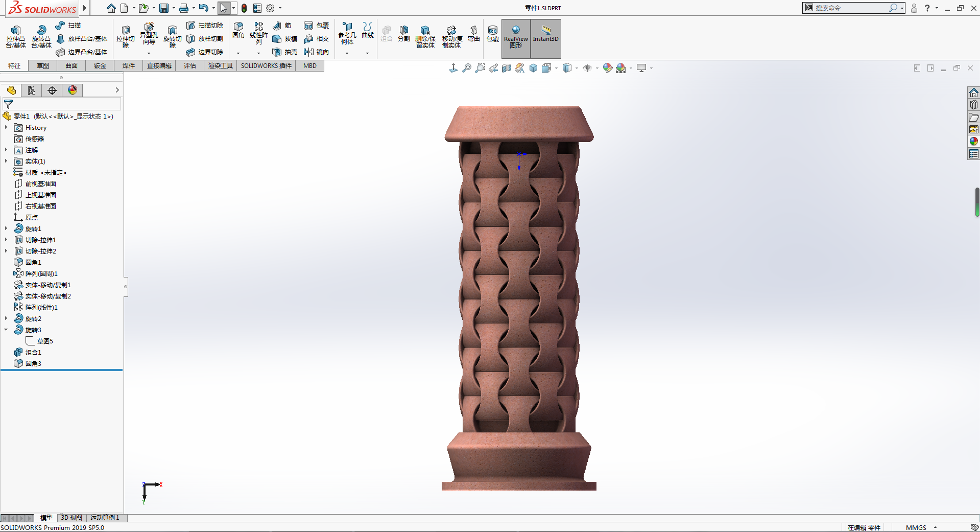
Task: Select the 移动/复制实体 move copy bodies tool
Action: 452,37
